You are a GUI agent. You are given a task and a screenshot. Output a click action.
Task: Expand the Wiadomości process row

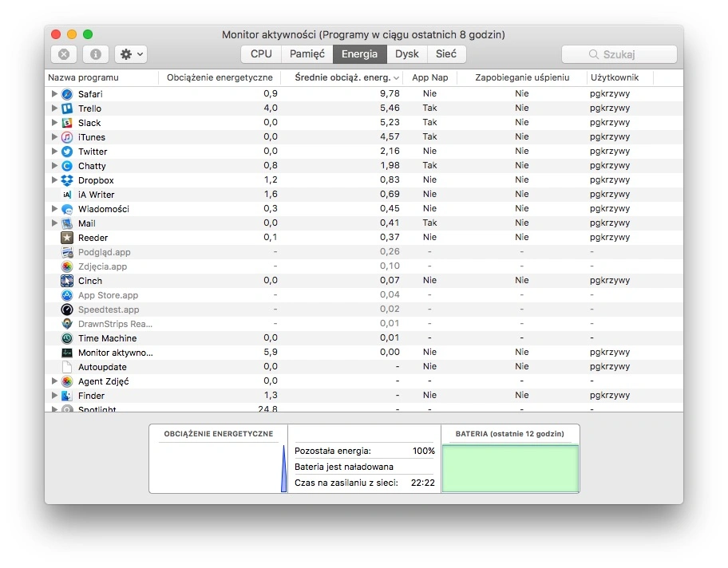[53, 209]
